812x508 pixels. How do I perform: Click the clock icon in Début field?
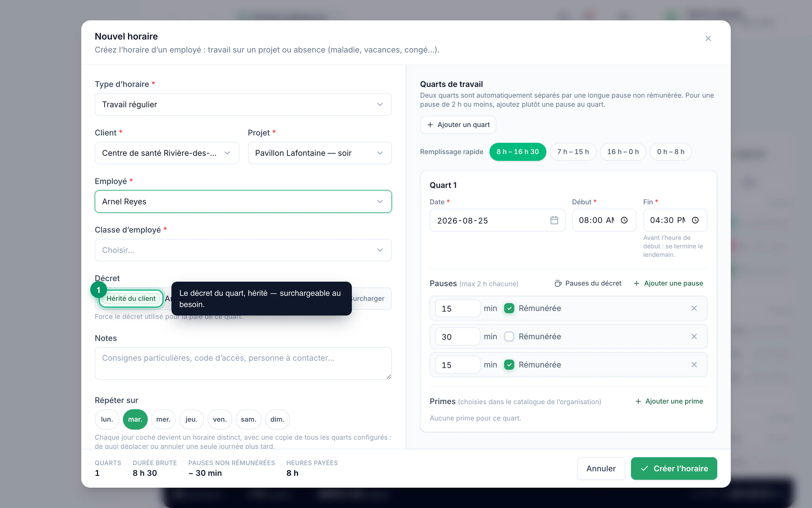coord(624,220)
